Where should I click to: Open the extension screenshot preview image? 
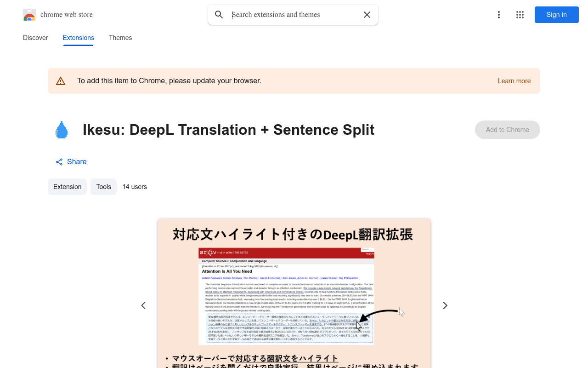[x=294, y=293]
